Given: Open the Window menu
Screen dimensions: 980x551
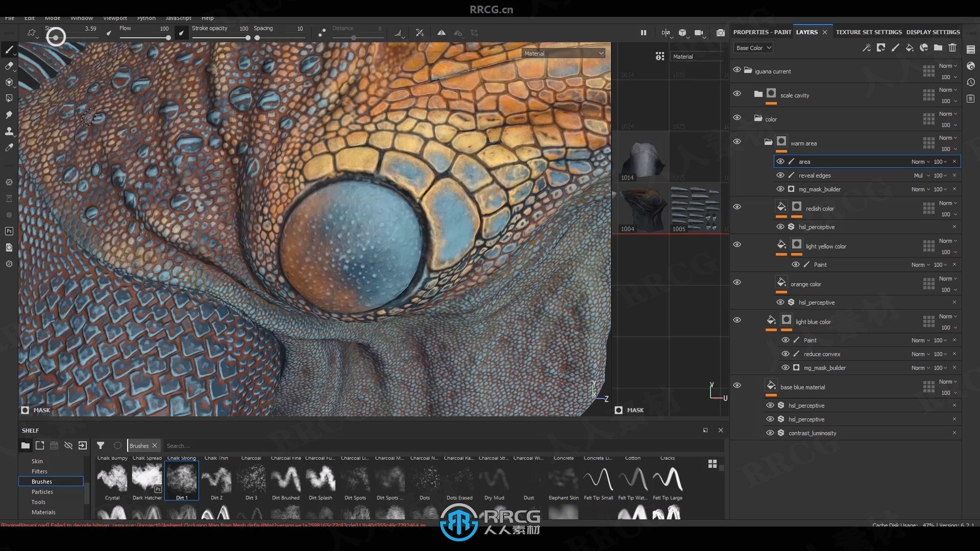Looking at the screenshot, I should 82,18.
